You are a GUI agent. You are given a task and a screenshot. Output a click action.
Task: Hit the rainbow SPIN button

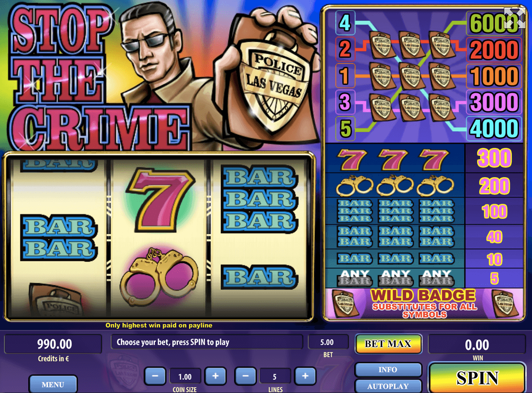click(x=477, y=377)
